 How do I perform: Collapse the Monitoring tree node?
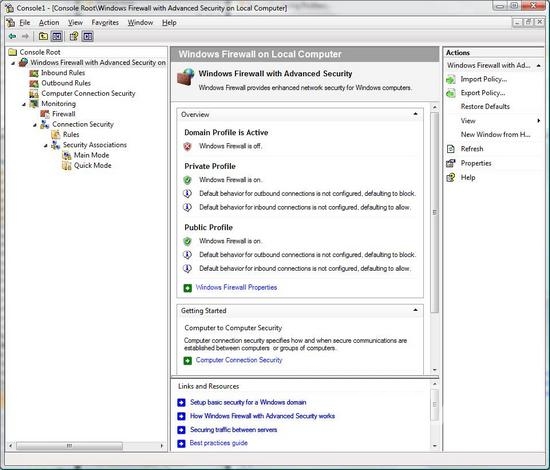[24, 104]
